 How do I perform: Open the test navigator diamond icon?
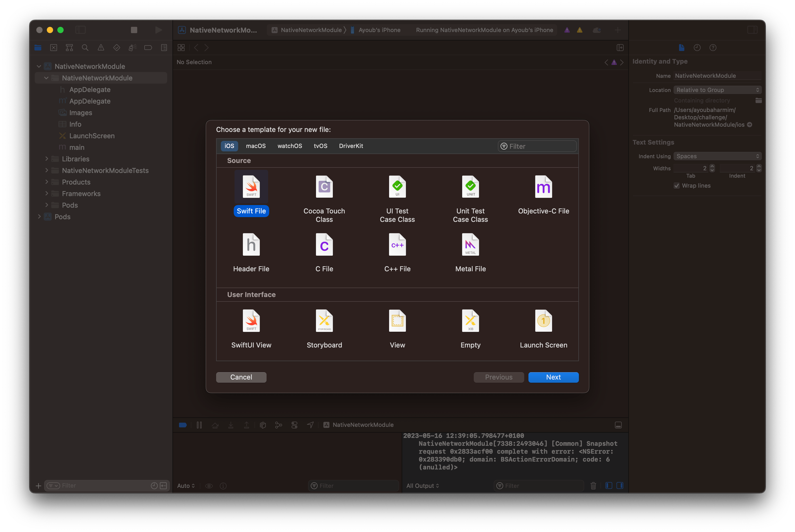point(117,48)
